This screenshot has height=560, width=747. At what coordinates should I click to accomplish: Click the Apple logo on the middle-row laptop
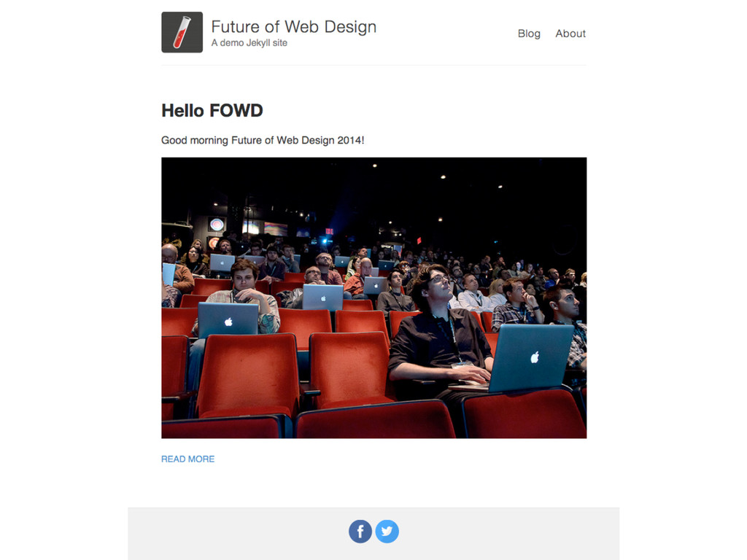click(x=323, y=298)
